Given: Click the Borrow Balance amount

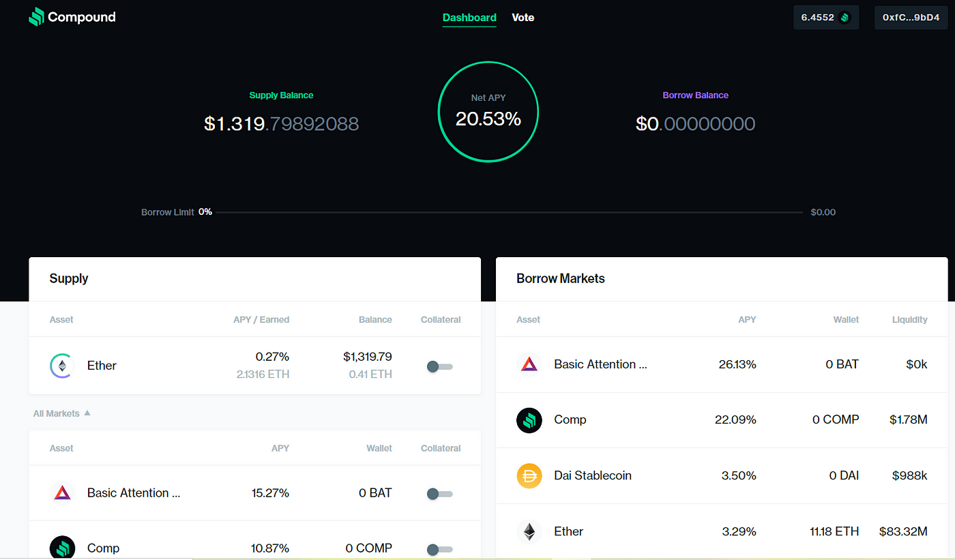Looking at the screenshot, I should (696, 123).
